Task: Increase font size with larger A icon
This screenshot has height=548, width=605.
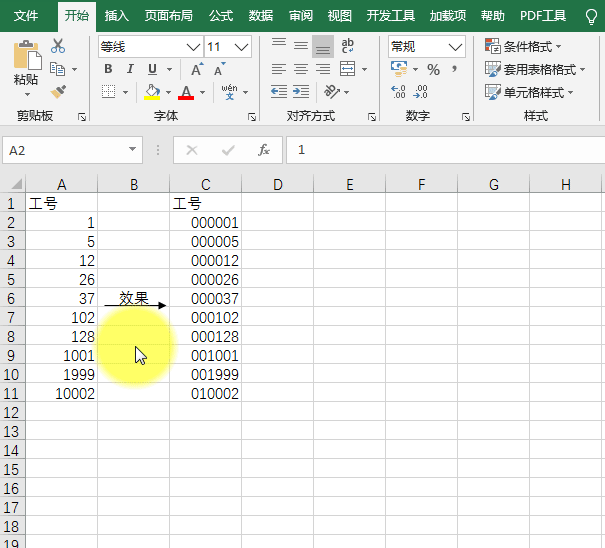Action: 197,70
